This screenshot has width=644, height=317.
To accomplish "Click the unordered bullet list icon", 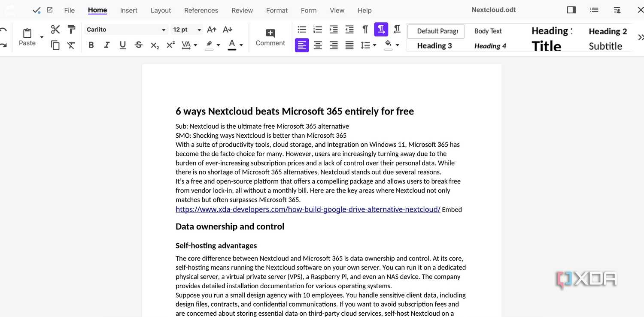I will (x=302, y=29).
